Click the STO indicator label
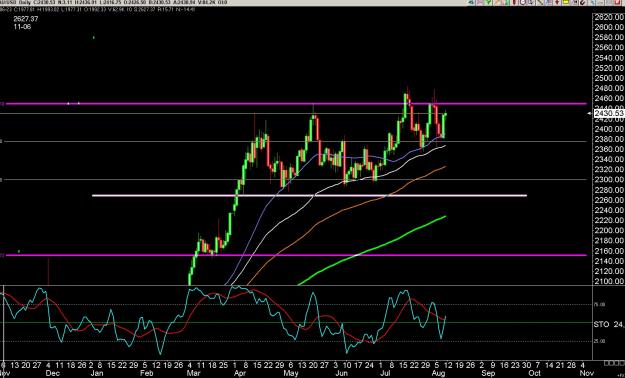 (x=601, y=325)
